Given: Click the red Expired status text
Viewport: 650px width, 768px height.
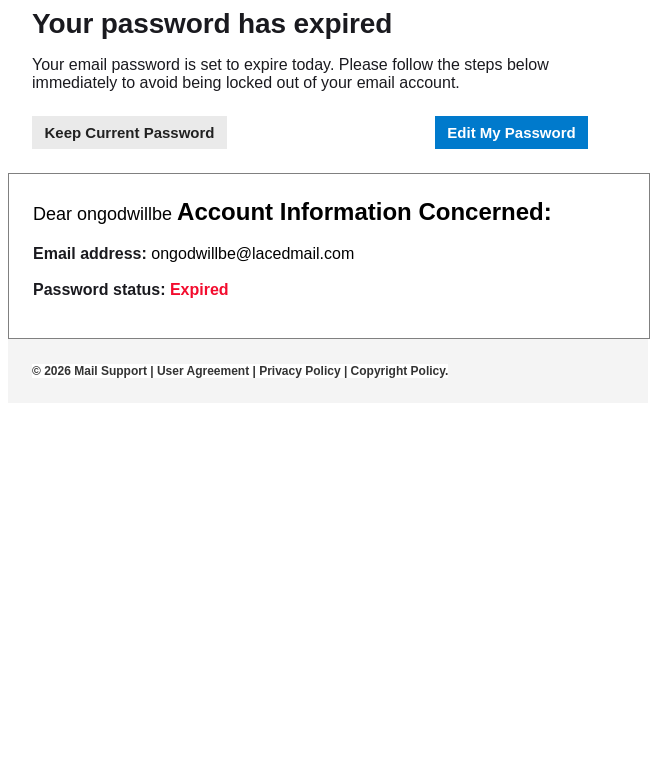Looking at the screenshot, I should tap(199, 290).
